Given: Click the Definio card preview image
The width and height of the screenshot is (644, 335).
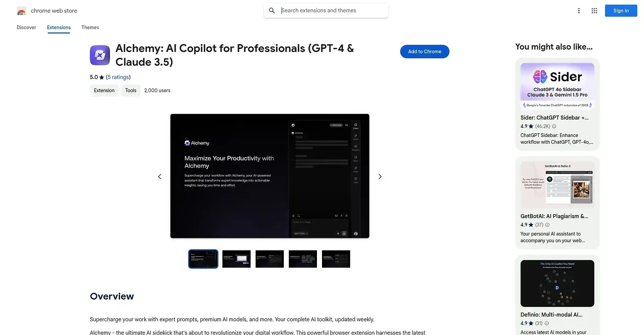Looking at the screenshot, I should point(558,284).
